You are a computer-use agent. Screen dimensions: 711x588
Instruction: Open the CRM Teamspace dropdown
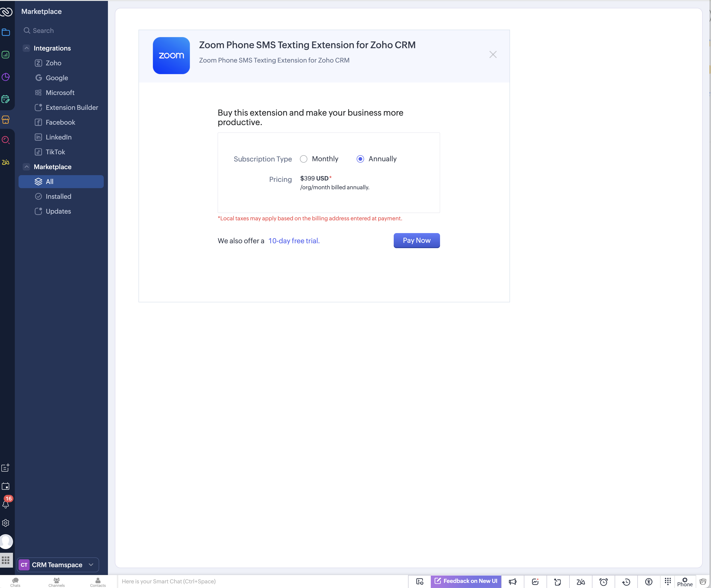tap(58, 565)
